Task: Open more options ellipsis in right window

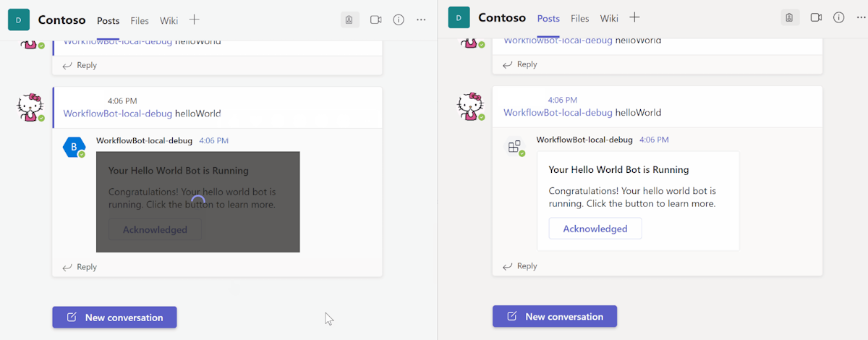Action: pyautogui.click(x=861, y=17)
